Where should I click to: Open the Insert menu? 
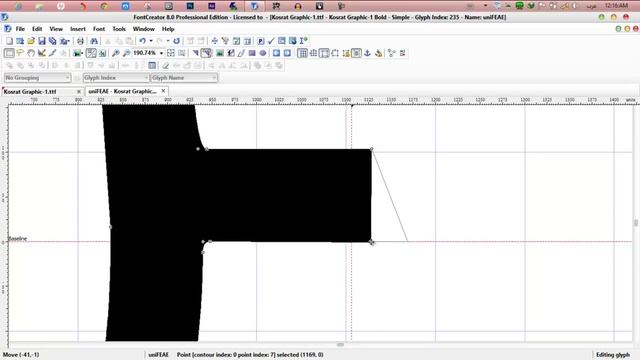(x=78, y=29)
